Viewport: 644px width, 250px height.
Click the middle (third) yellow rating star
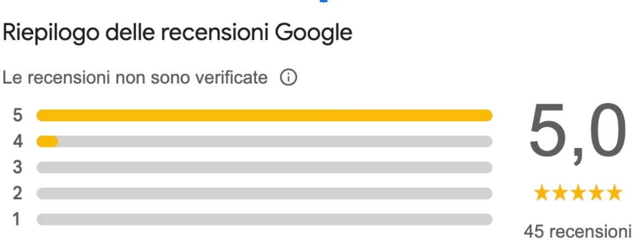pyautogui.click(x=578, y=193)
